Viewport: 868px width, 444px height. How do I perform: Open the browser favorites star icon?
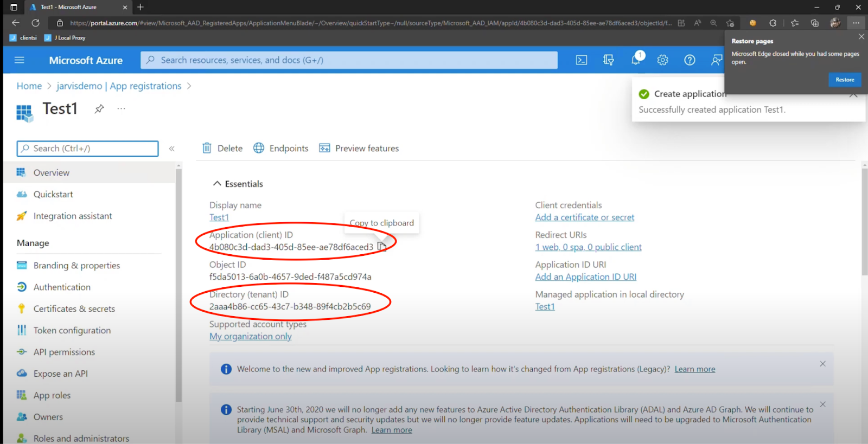coord(794,23)
